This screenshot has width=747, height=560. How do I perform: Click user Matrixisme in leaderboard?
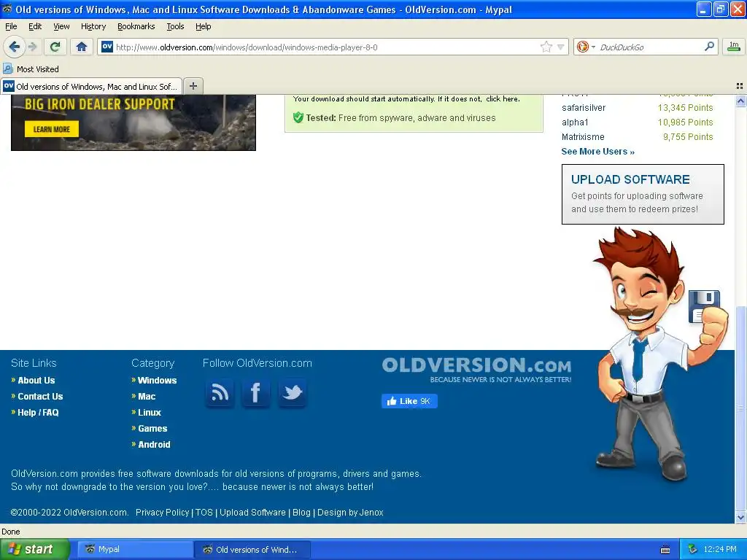coord(583,137)
